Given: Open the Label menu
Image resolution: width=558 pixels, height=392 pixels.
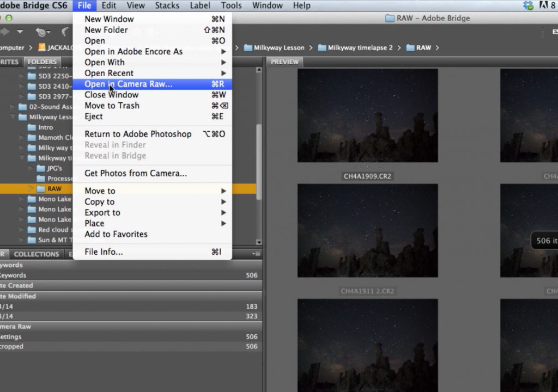Looking at the screenshot, I should pyautogui.click(x=200, y=5).
